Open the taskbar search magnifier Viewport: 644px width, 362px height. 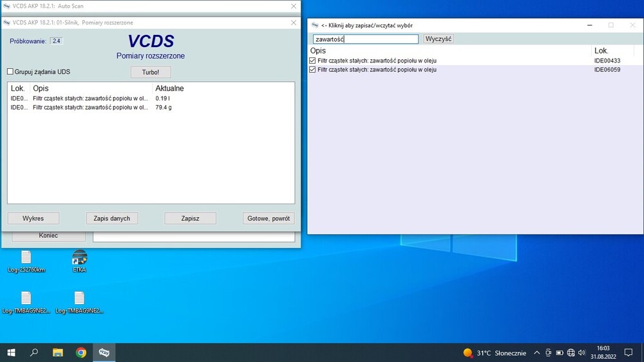point(34,352)
